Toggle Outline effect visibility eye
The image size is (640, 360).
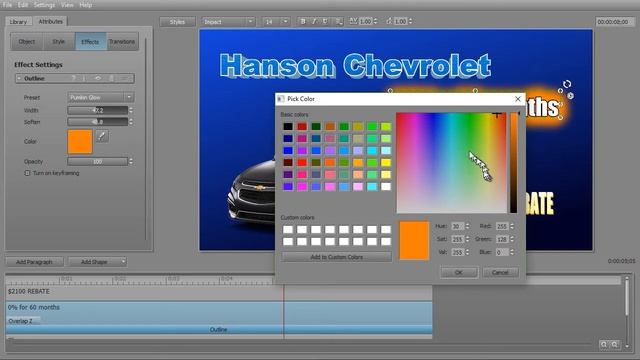click(x=98, y=78)
